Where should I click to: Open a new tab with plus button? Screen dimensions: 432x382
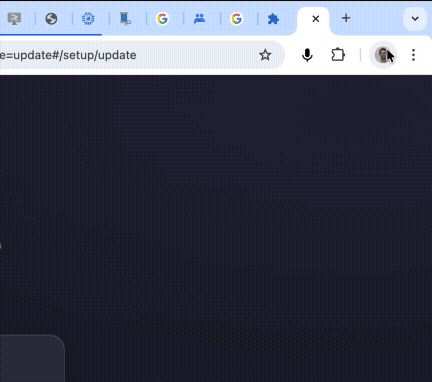[x=346, y=18]
